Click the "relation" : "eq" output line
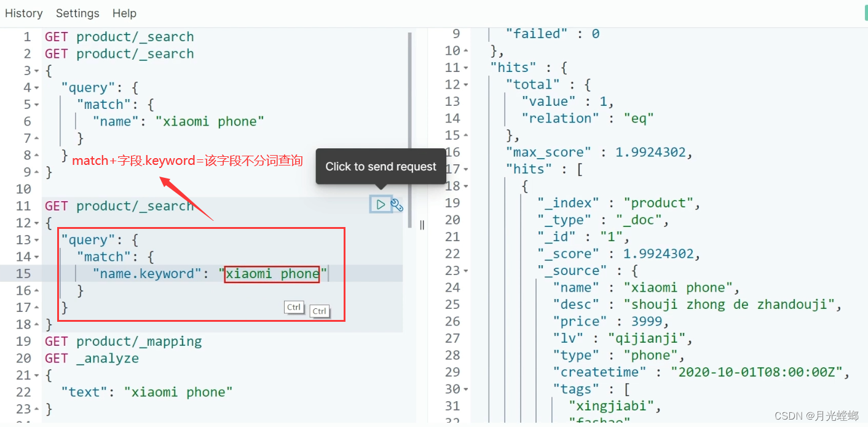Screen dimensions: 868x427 click(588, 118)
